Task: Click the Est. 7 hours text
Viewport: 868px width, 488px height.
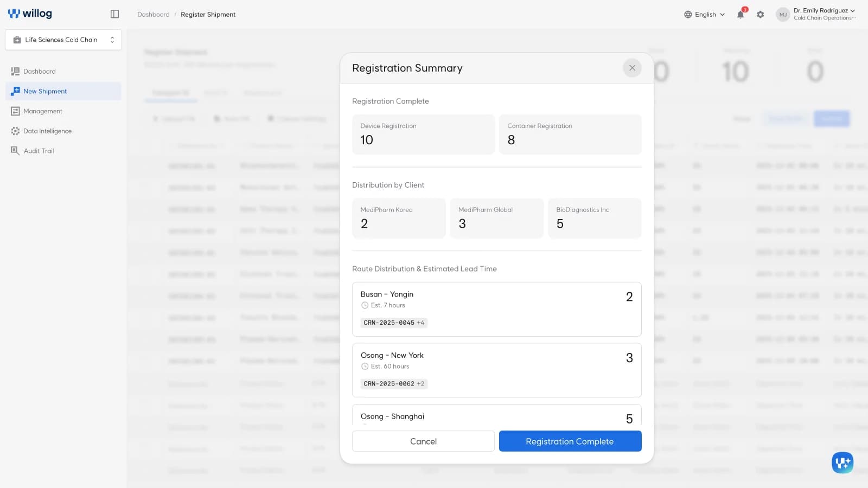Action: [388, 305]
